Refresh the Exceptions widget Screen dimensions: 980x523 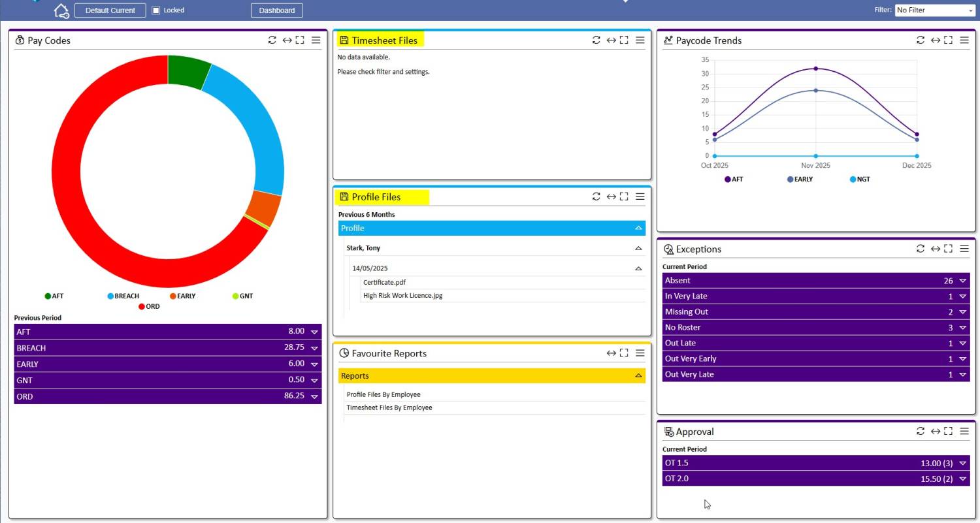pyautogui.click(x=921, y=249)
